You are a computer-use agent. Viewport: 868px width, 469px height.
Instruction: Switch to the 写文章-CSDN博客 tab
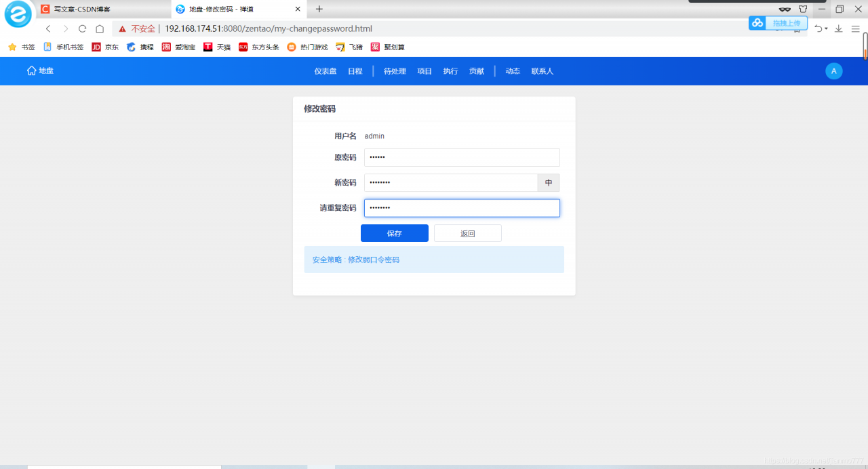pyautogui.click(x=102, y=9)
